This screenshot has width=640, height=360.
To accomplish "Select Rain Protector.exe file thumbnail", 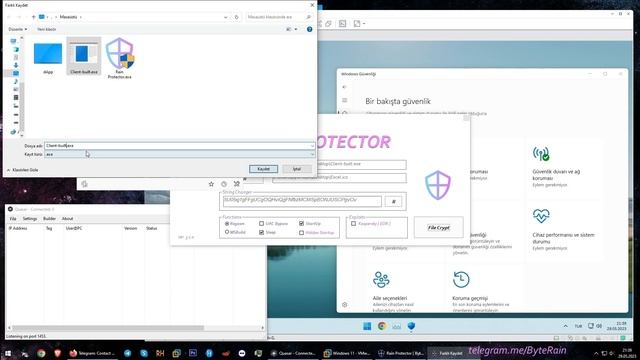I will coord(120,58).
